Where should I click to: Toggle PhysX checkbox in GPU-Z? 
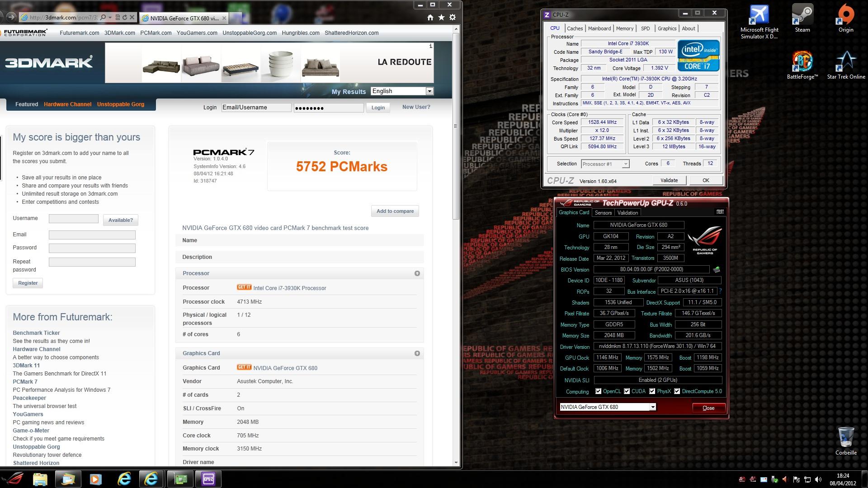pyautogui.click(x=652, y=391)
